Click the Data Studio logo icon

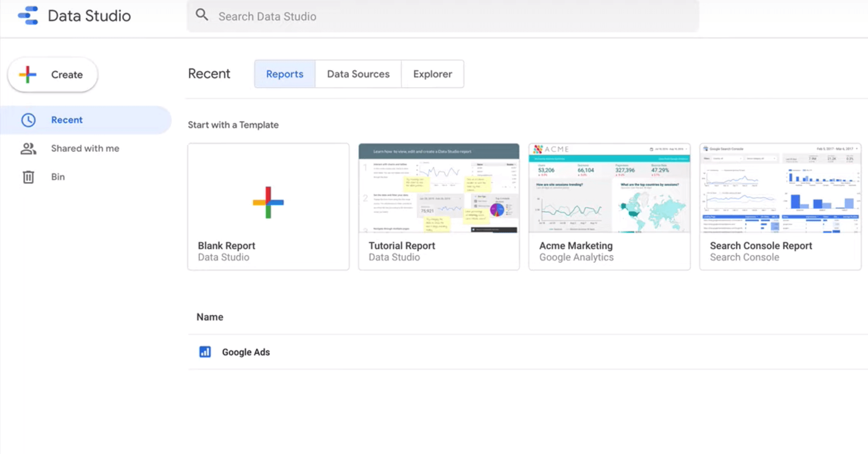(x=28, y=15)
